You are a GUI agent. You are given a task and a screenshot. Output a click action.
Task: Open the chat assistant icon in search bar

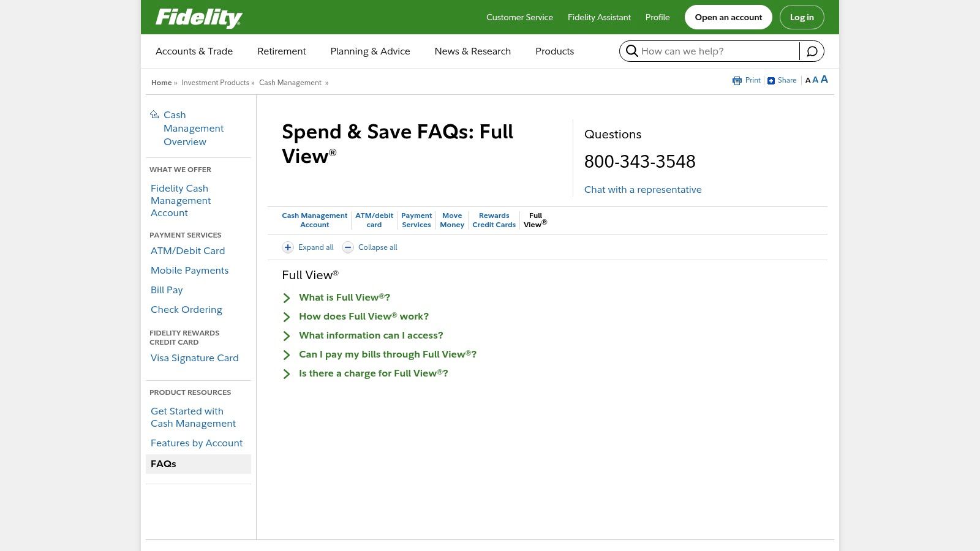click(x=812, y=51)
